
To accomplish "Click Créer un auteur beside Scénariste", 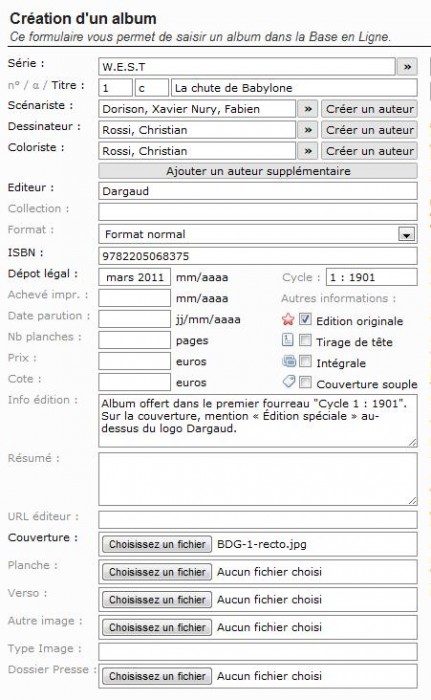I will [x=369, y=109].
